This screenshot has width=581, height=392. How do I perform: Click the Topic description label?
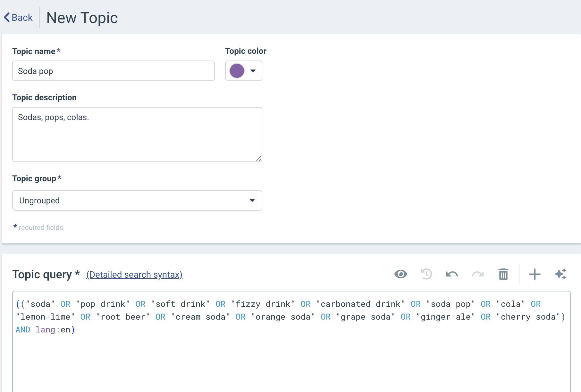[x=44, y=98]
